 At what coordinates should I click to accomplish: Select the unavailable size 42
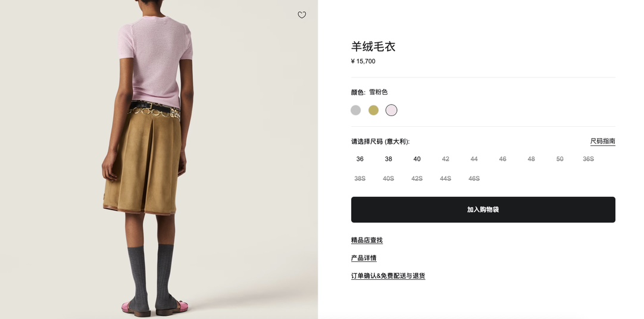[446, 159]
